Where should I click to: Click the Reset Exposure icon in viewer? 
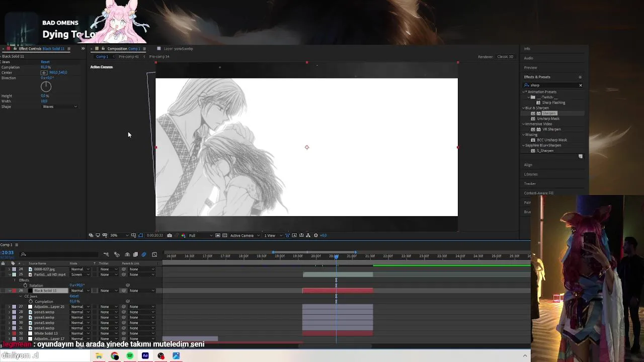coord(315,235)
